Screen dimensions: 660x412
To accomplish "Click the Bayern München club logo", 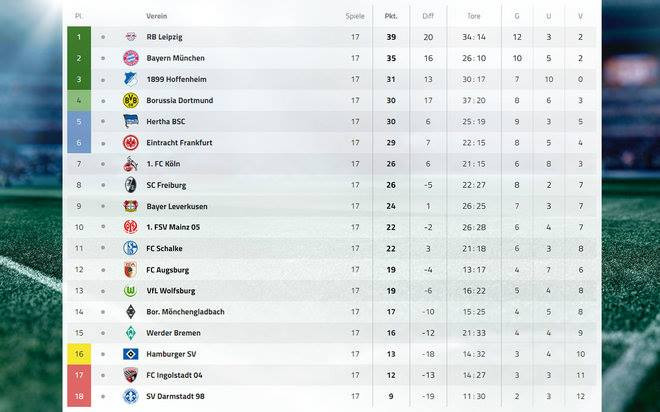I will (130, 58).
